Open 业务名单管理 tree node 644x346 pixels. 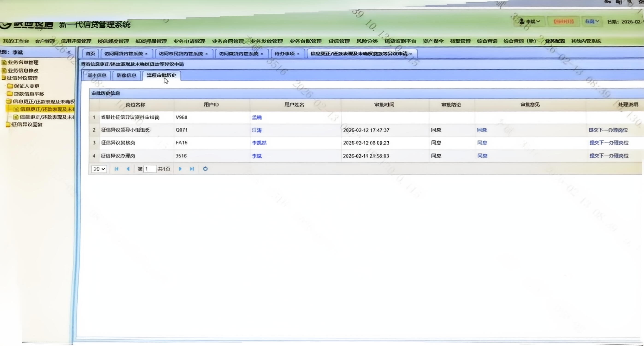23,63
